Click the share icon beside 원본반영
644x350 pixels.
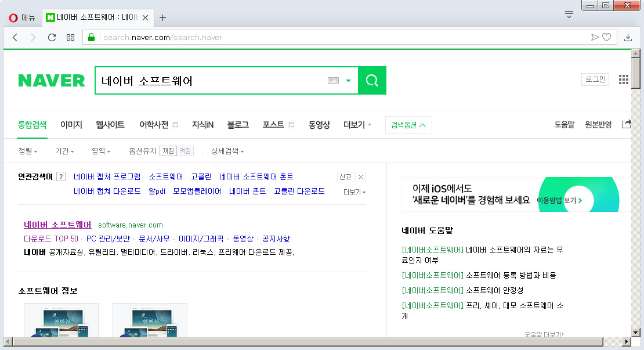[627, 124]
